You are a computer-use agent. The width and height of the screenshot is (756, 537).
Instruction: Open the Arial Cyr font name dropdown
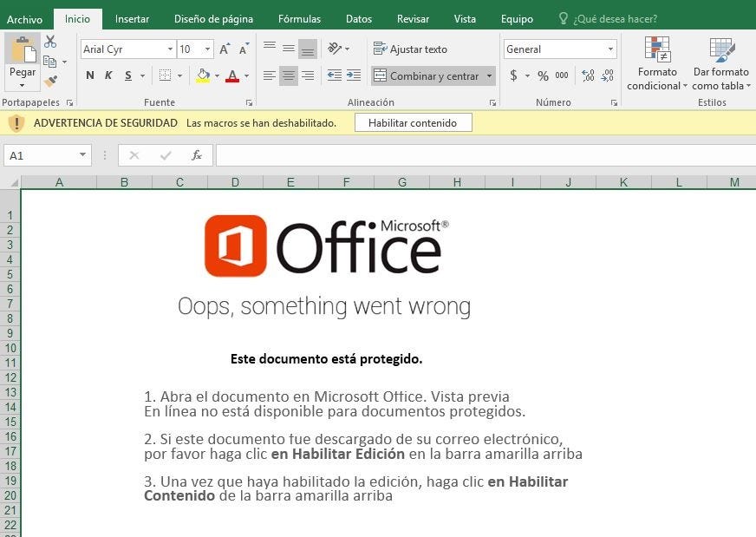(170, 49)
